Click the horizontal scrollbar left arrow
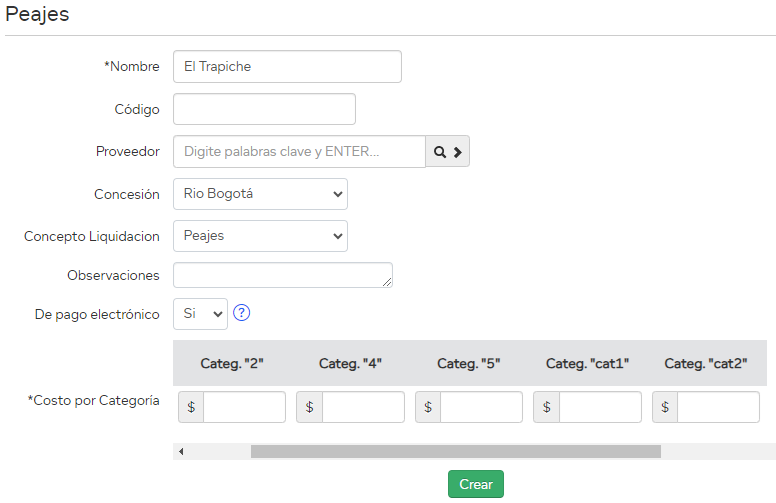776x503 pixels. tap(181, 452)
